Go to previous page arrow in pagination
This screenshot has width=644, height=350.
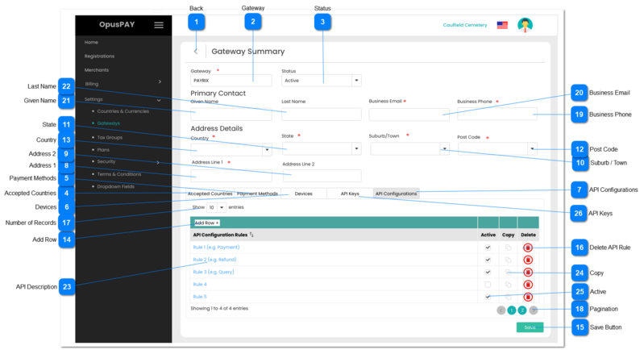point(501,310)
